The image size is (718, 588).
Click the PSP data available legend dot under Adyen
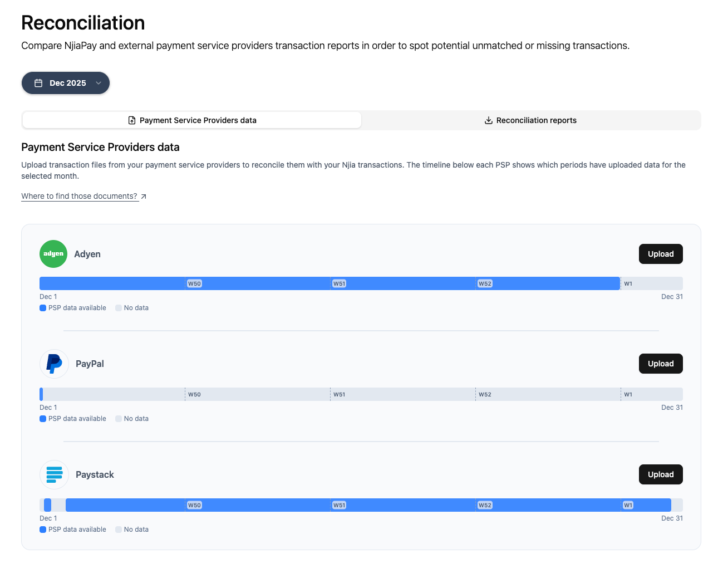(42, 307)
